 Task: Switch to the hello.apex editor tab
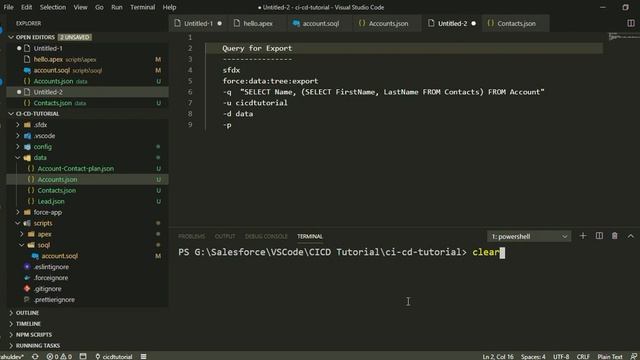258,23
